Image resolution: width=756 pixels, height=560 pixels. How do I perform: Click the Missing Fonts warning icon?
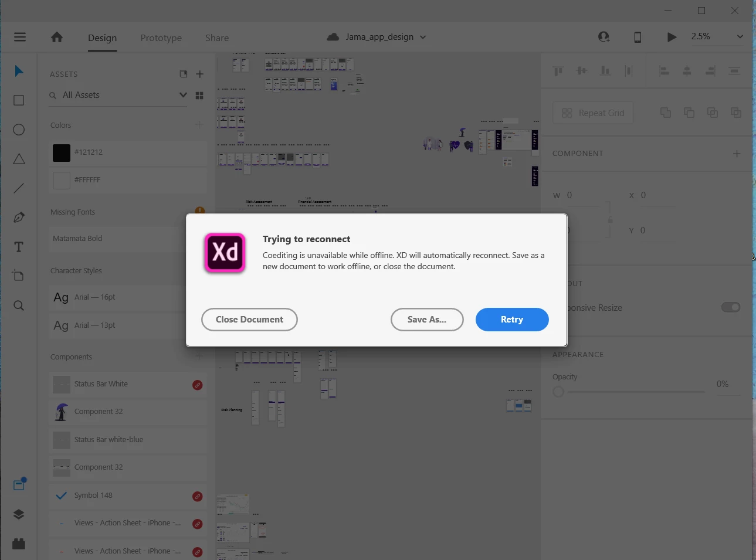[x=200, y=211]
